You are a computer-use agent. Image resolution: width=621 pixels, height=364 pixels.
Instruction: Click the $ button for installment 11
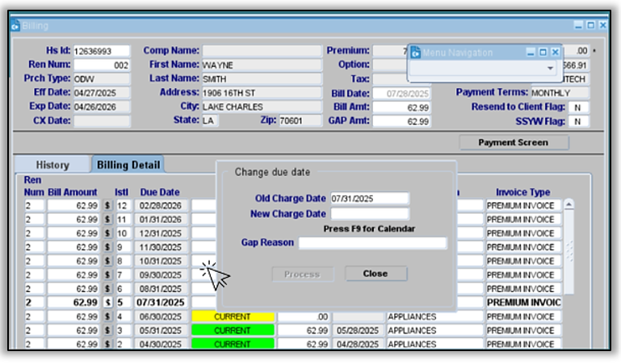click(107, 220)
